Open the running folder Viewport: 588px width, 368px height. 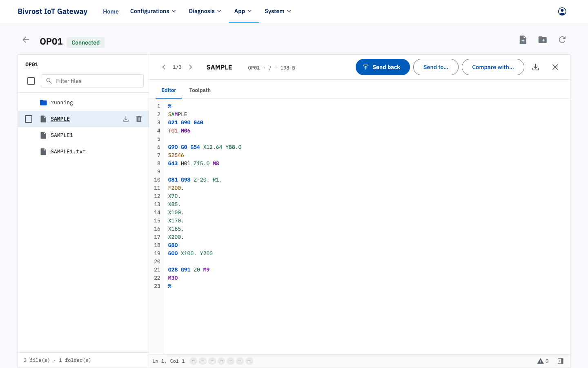62,103
